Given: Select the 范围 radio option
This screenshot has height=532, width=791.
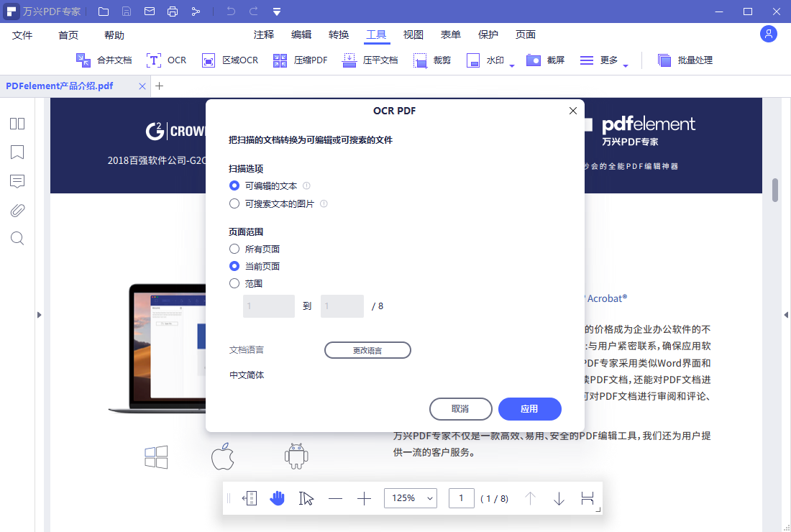Looking at the screenshot, I should pyautogui.click(x=234, y=283).
